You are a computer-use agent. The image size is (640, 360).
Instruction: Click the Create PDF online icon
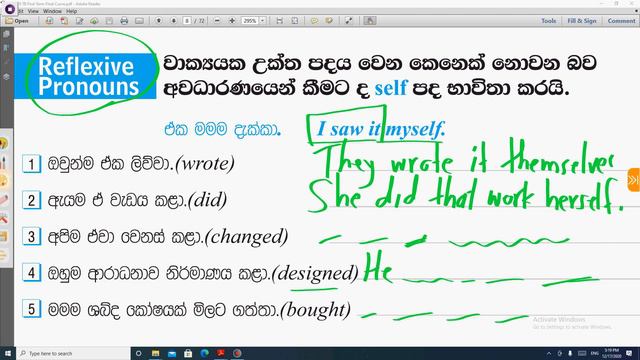49,21
